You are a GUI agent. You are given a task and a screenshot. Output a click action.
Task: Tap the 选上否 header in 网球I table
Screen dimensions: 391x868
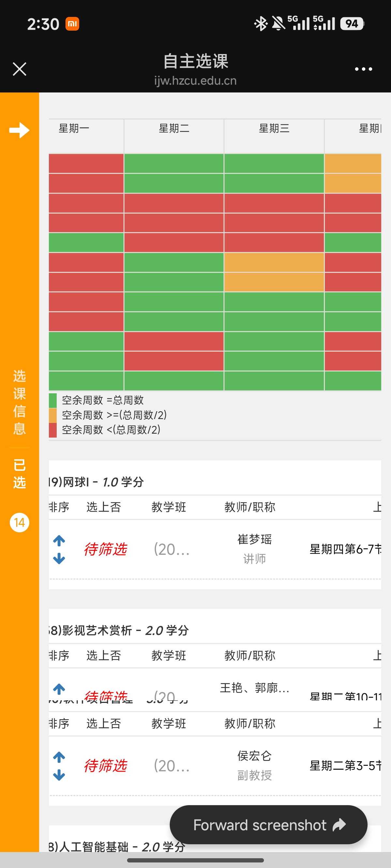[x=104, y=507]
